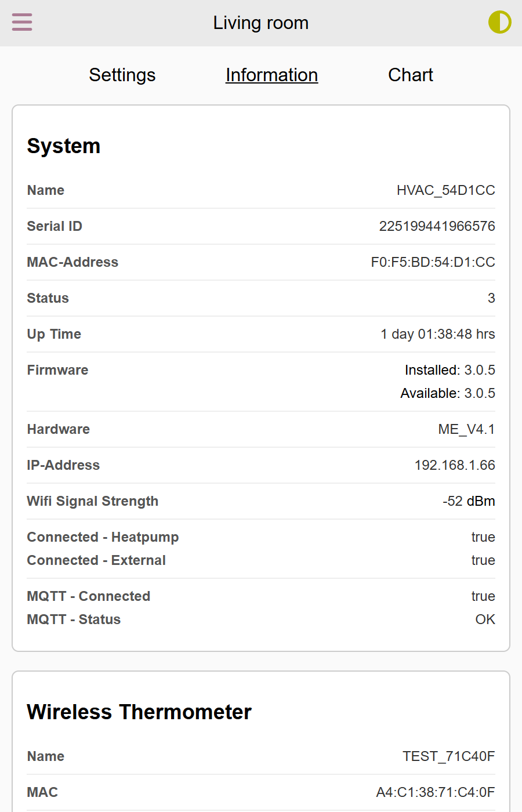
Task: Open the hamburger menu
Action: pyautogui.click(x=22, y=23)
